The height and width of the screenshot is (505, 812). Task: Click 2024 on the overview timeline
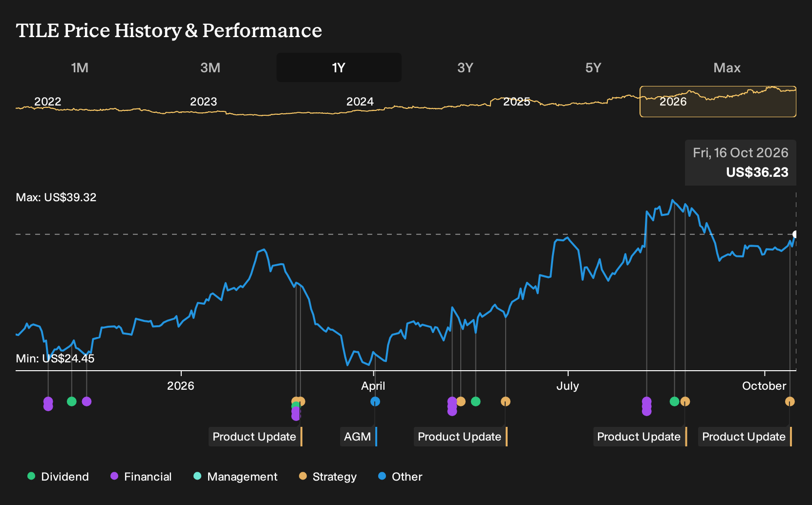[x=360, y=102]
